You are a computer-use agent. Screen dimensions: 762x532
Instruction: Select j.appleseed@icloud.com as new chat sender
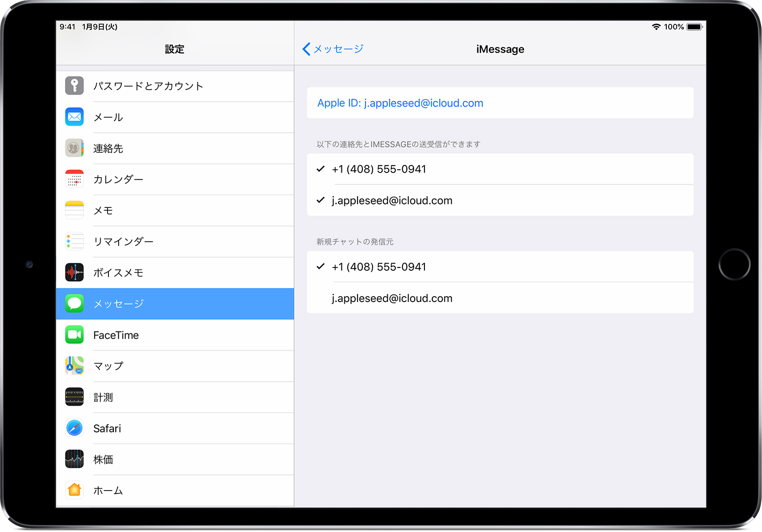500,298
